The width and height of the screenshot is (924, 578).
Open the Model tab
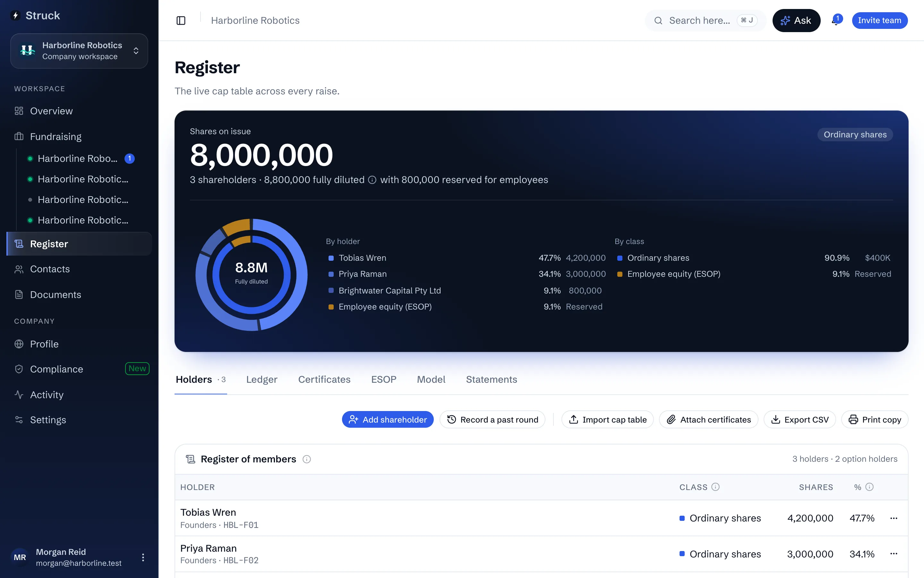click(431, 380)
